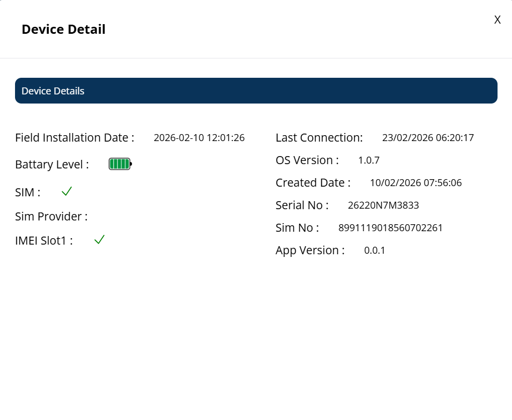
Task: Close the Device Detail dialog
Action: pyautogui.click(x=497, y=20)
